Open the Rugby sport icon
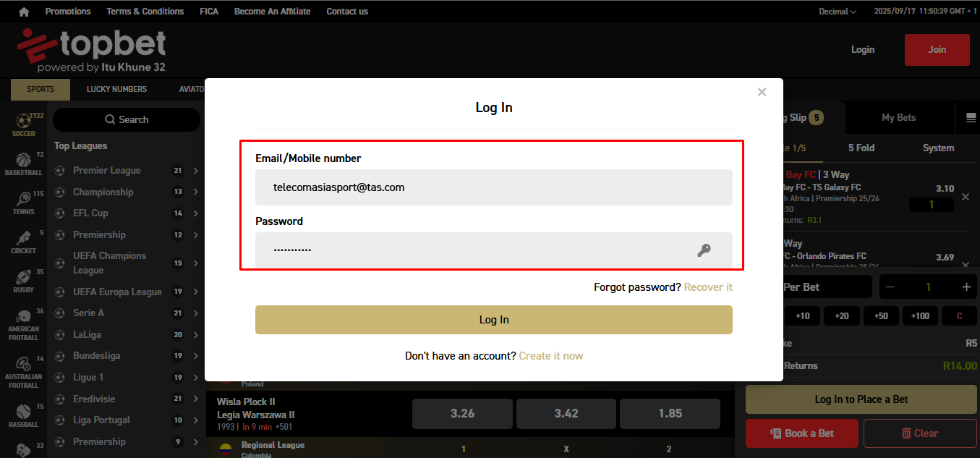Screen dimensions: 980x458 click(x=23, y=279)
